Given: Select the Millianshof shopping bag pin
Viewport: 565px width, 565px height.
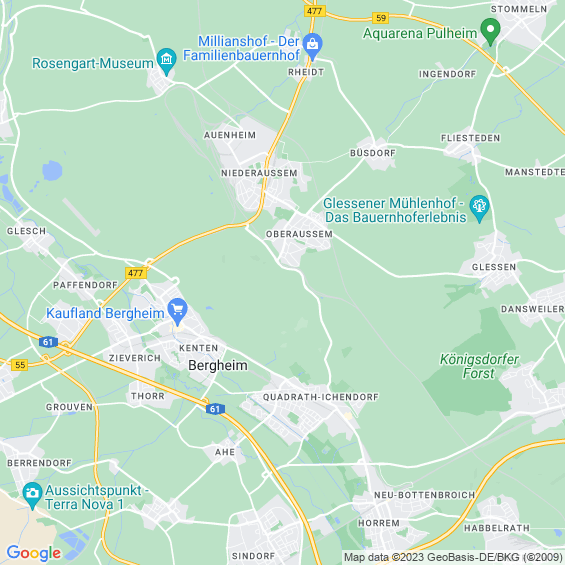Looking at the screenshot, I should [312, 46].
